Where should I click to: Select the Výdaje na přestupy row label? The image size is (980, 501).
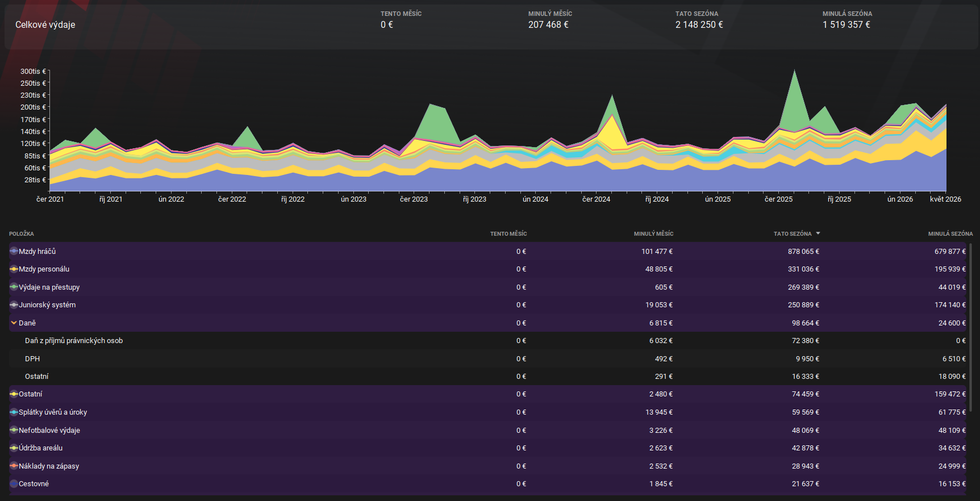(x=49, y=287)
